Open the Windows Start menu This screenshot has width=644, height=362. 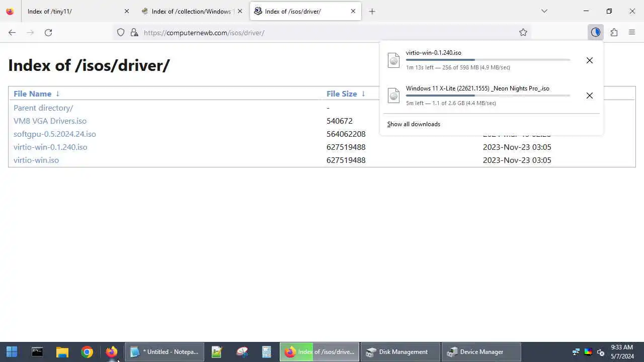click(x=12, y=352)
